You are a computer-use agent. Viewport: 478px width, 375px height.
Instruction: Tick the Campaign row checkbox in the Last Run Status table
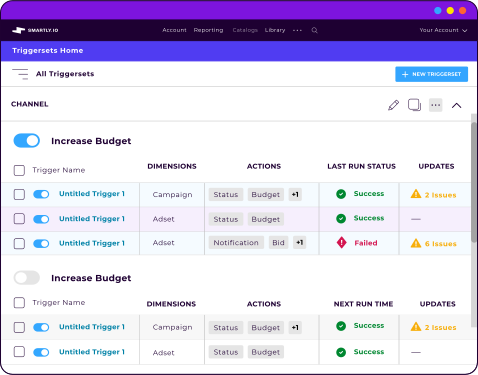[x=19, y=194]
